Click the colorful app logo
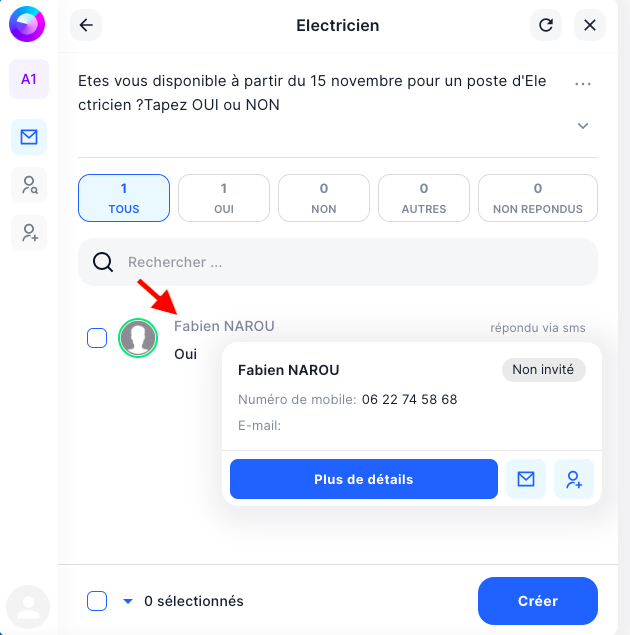The width and height of the screenshot is (630, 635). (x=27, y=24)
